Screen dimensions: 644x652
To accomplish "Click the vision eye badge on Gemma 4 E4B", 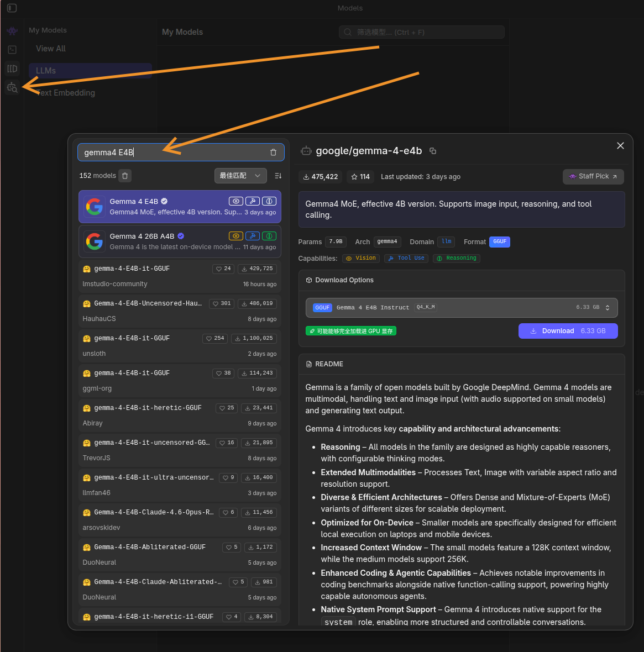I will (236, 201).
